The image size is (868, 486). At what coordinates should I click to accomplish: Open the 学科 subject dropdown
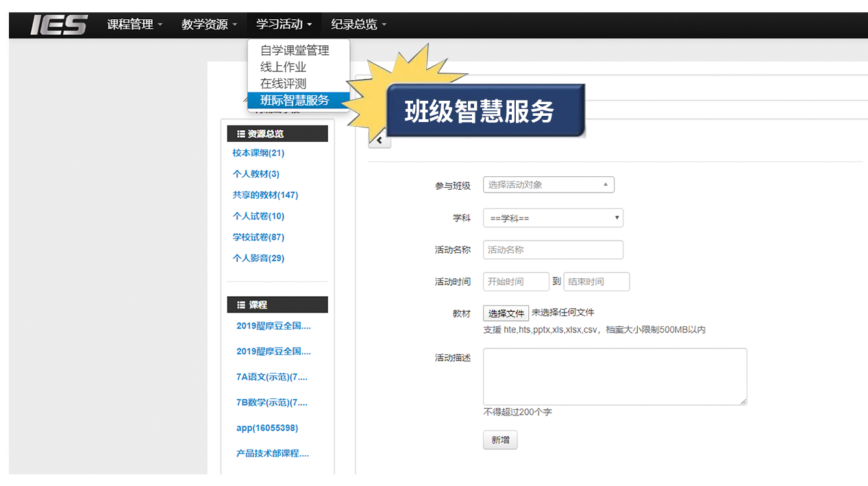tap(552, 218)
